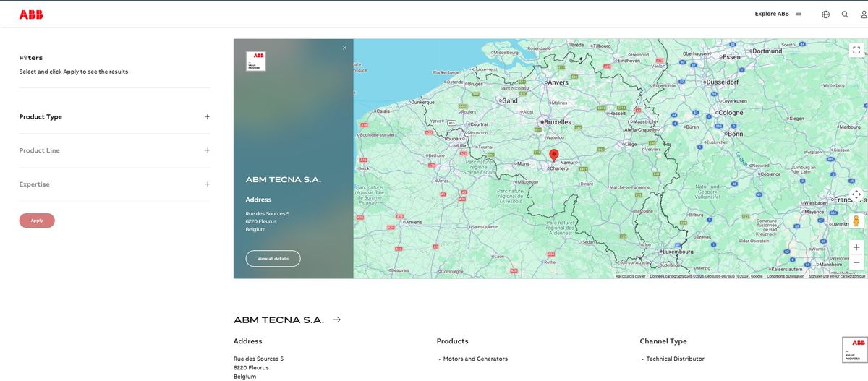Click the Rue des Sources 5 address line

point(258,359)
